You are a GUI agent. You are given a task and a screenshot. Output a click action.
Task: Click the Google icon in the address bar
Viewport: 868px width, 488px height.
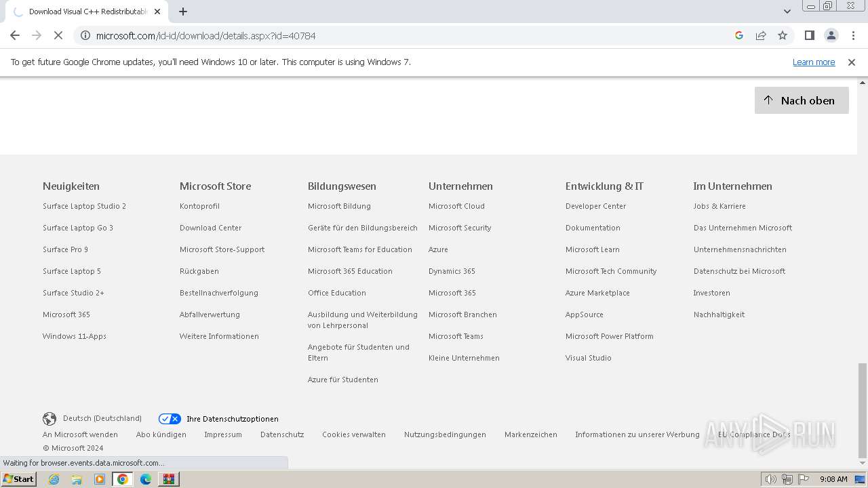[739, 35]
